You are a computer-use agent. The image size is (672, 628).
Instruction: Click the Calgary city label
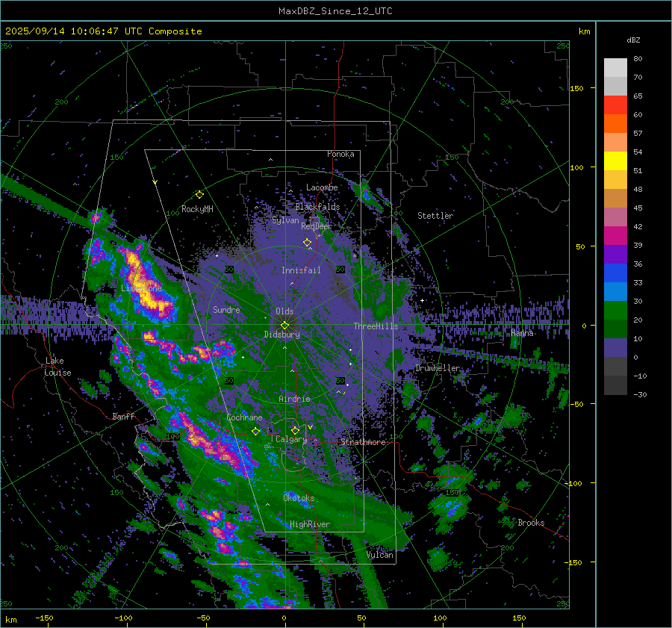291,439
